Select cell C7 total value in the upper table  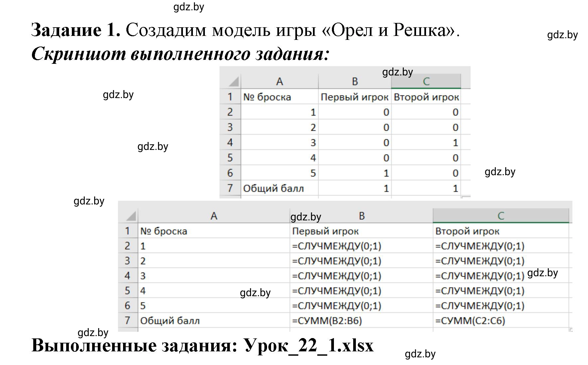(426, 188)
